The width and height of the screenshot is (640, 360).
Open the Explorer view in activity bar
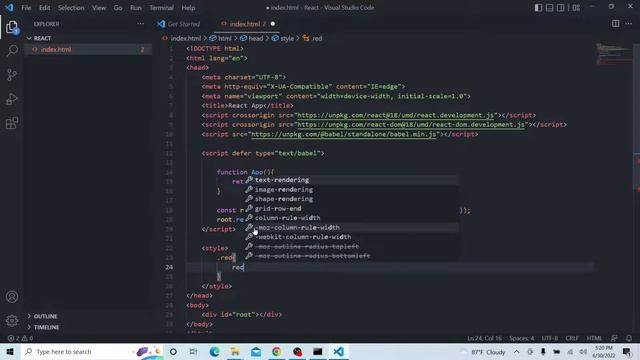[x=12, y=28]
